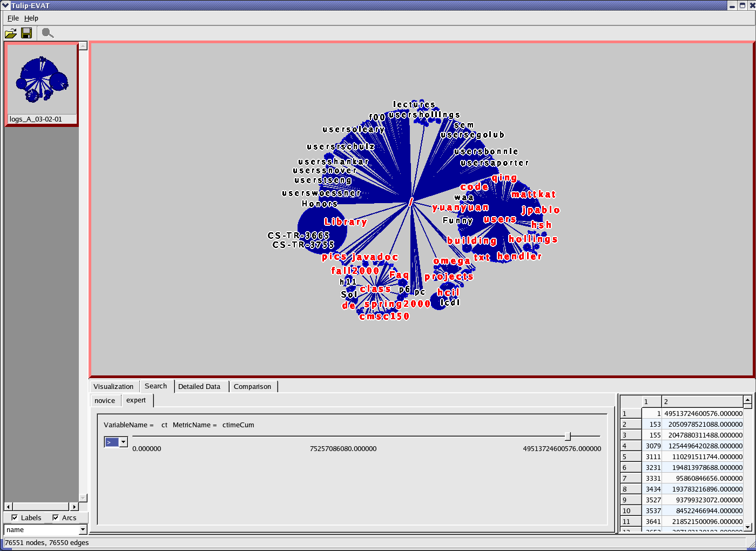Click the floppy disk save icon
This screenshot has height=551, width=756.
26,33
